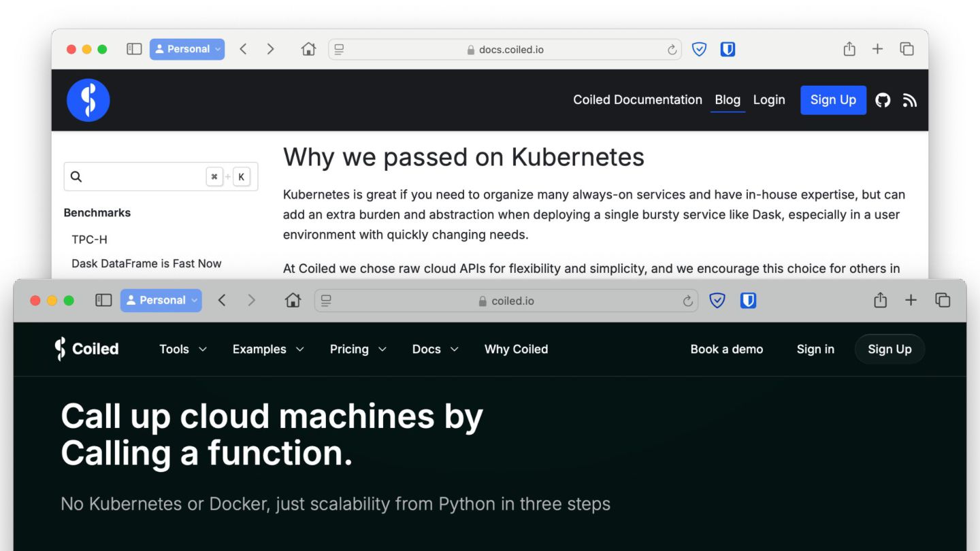Click Share icon in the coiled.io window

click(x=880, y=300)
